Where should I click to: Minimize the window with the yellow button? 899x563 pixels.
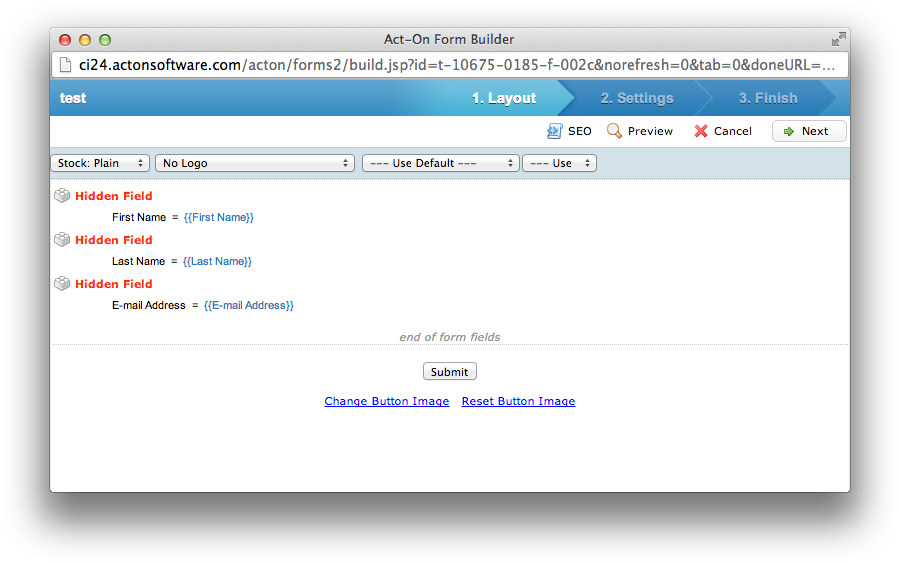(85, 40)
